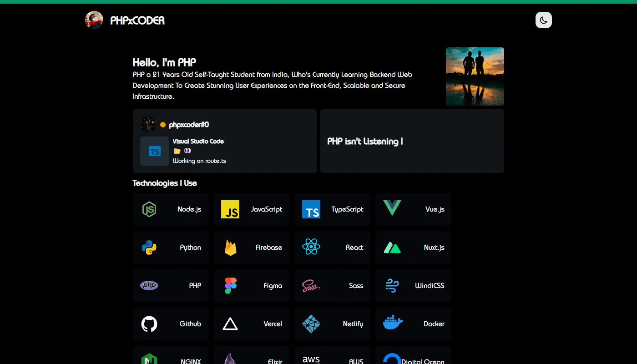The image size is (637, 364).
Task: Click the Node.js label text
Action: 189,209
